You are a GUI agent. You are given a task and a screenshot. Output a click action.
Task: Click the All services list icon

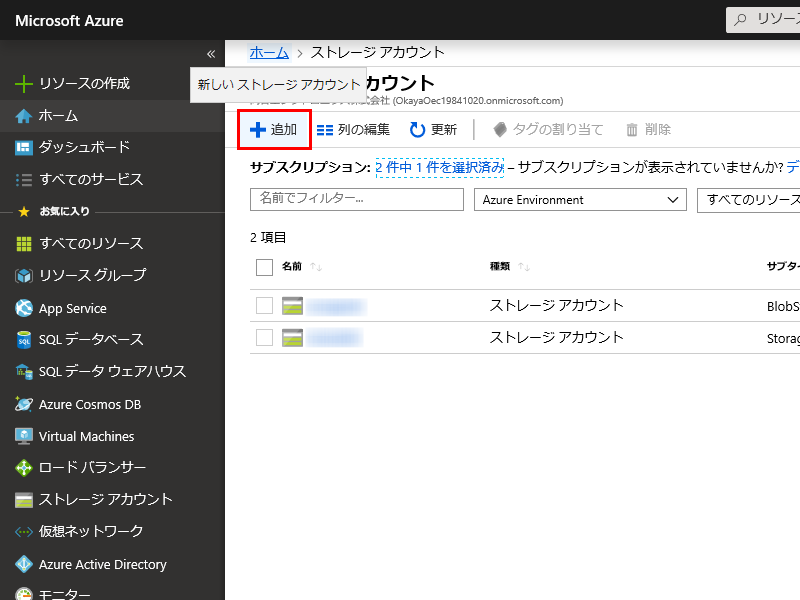[x=23, y=180]
